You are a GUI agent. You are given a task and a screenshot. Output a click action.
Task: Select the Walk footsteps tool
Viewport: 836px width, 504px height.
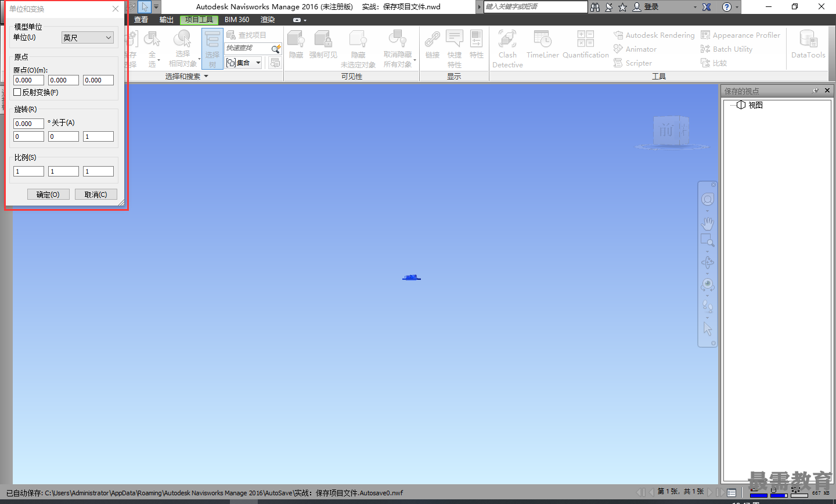coord(707,306)
